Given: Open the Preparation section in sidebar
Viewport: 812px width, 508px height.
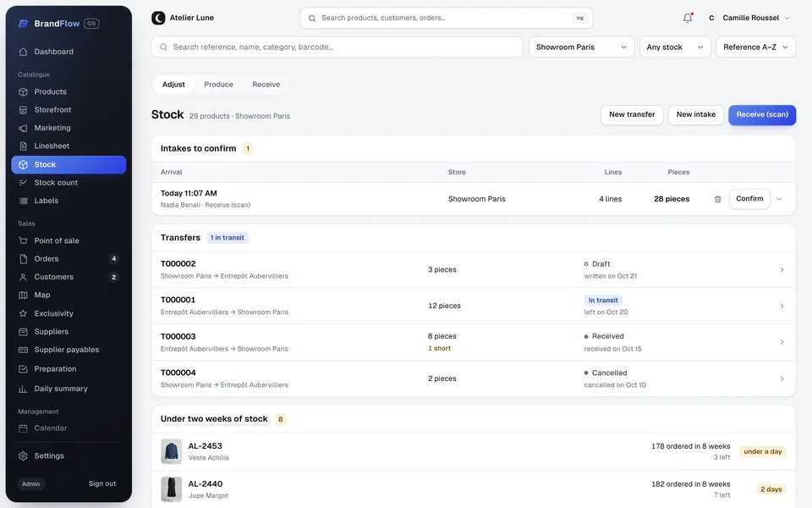Looking at the screenshot, I should [69, 369].
